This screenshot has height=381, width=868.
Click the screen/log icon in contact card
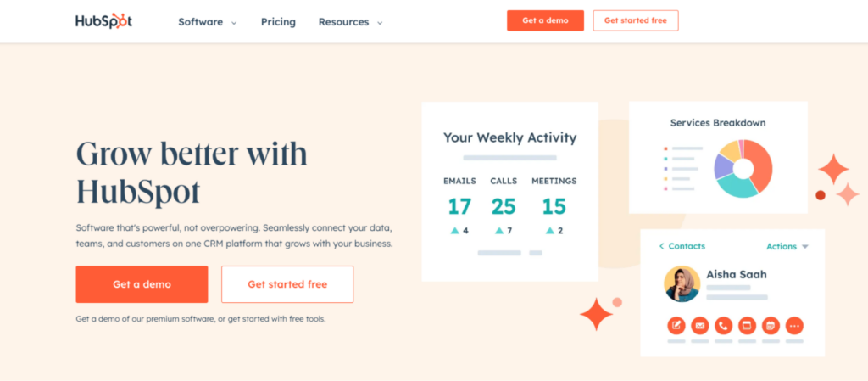click(748, 325)
